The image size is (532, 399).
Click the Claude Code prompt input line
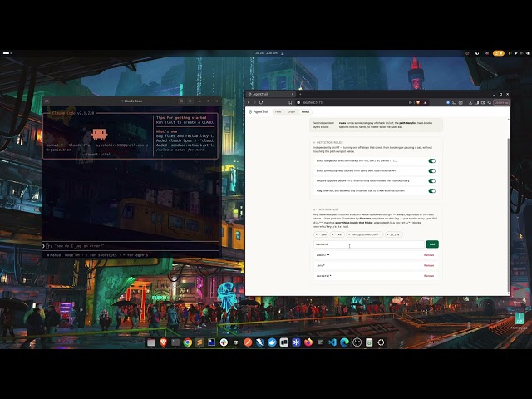(x=131, y=246)
